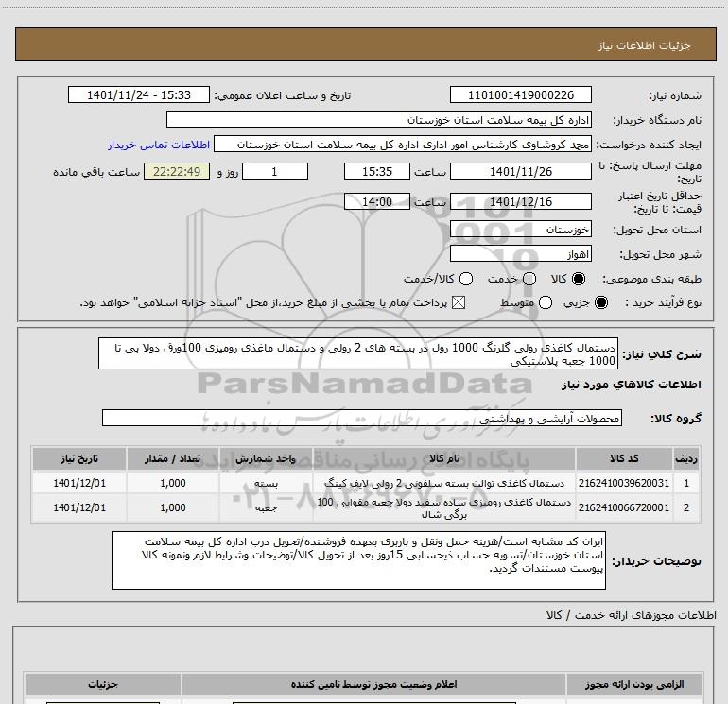Click the price validity date 1401/12/16
The height and width of the screenshot is (704, 728).
pos(520,202)
